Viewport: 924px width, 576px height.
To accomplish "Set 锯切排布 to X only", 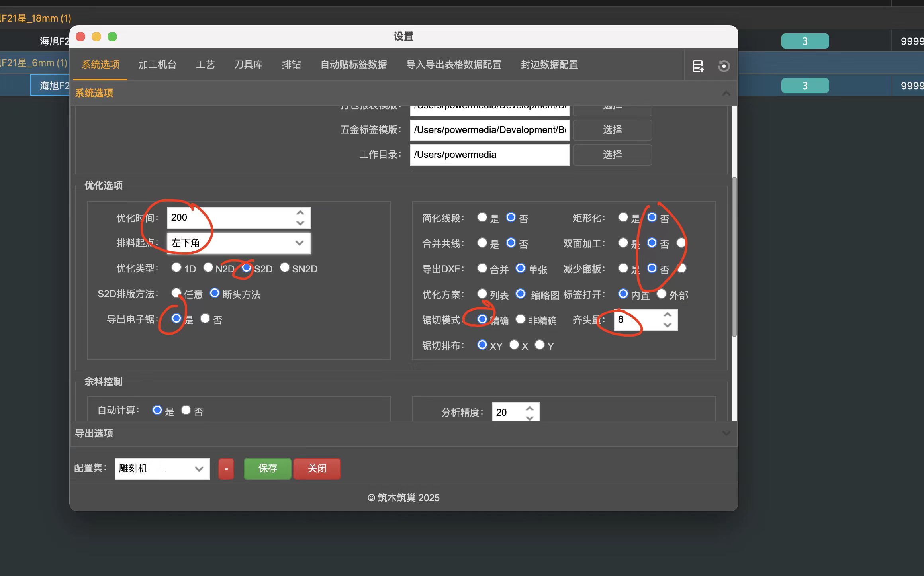I will pos(513,345).
